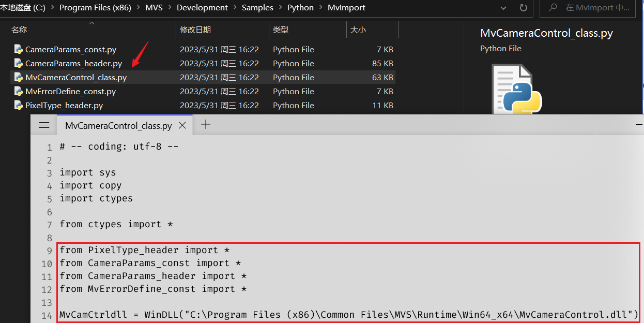Navigate to Python breadcrumb folder
The height and width of the screenshot is (323, 644).
300,8
